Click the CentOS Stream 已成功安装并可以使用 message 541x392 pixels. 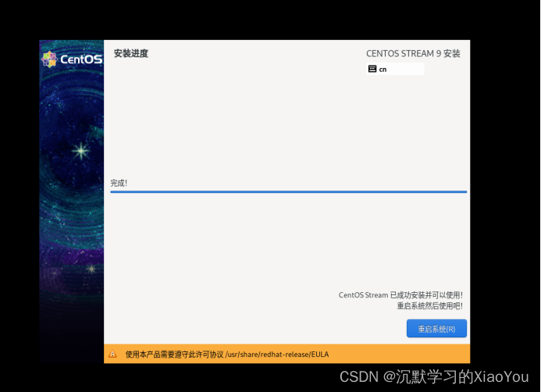coord(400,295)
